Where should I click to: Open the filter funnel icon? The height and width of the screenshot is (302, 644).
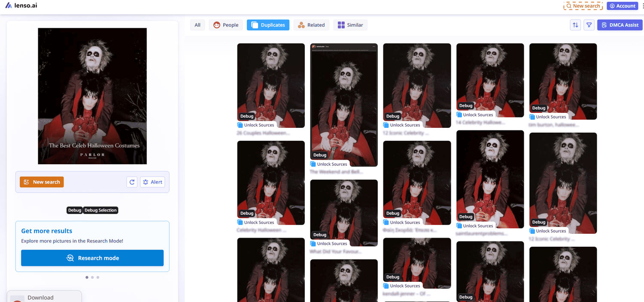[x=589, y=25]
